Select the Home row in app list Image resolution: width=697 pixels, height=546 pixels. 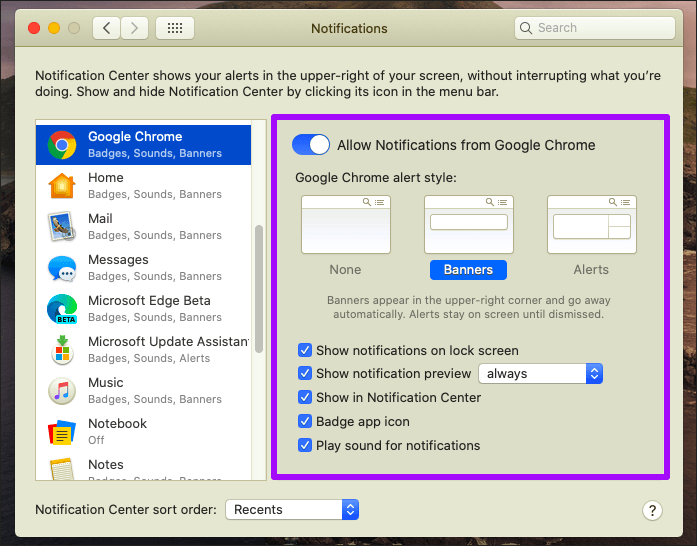pos(143,186)
